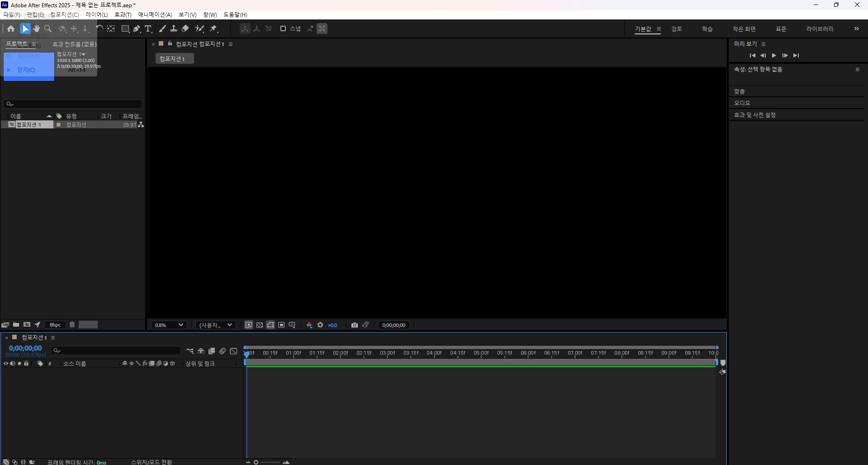Viewport: 868px width, 465px height.
Task: Expand more workspaces with double chevron
Action: [x=857, y=28]
